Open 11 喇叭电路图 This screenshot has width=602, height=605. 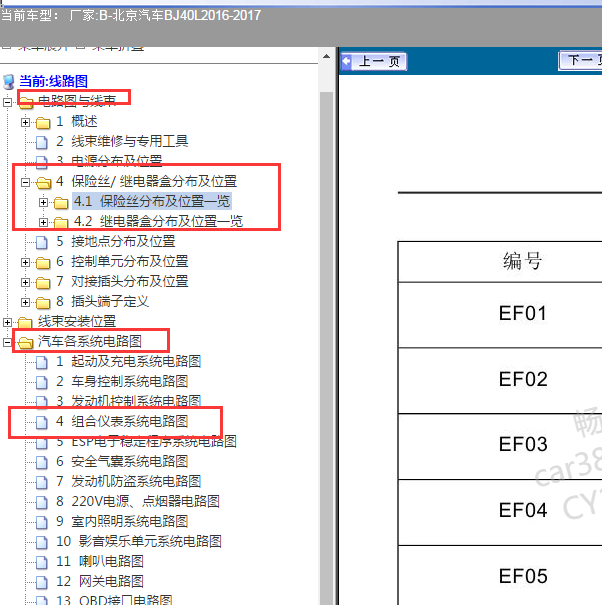100,561
